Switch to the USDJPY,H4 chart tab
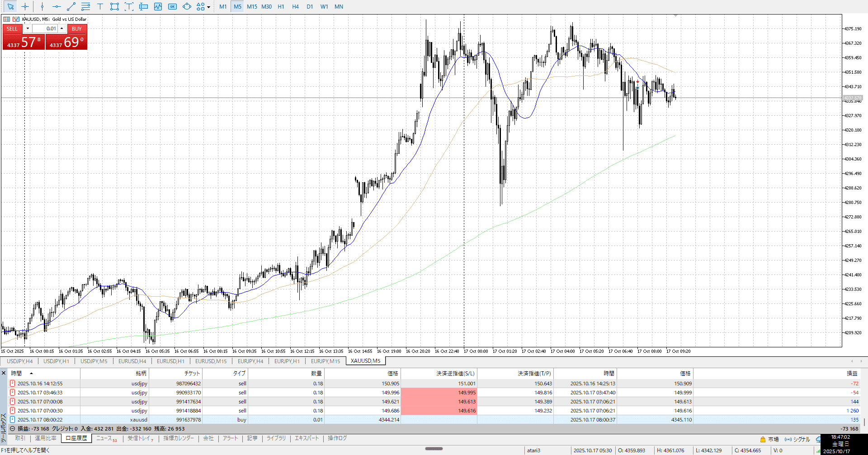Viewport: 868px width, 455px height. pyautogui.click(x=19, y=361)
